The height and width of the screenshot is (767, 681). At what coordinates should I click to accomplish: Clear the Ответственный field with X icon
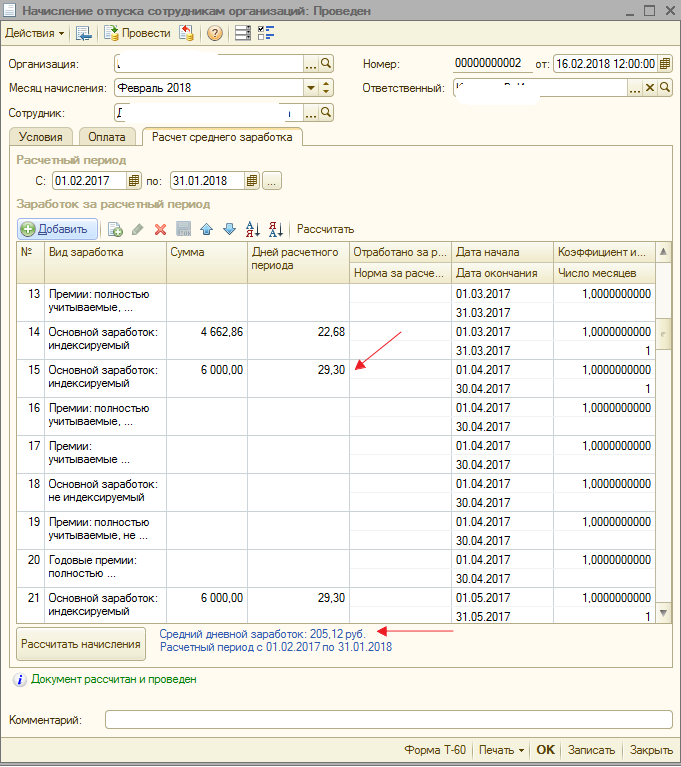[x=649, y=88]
